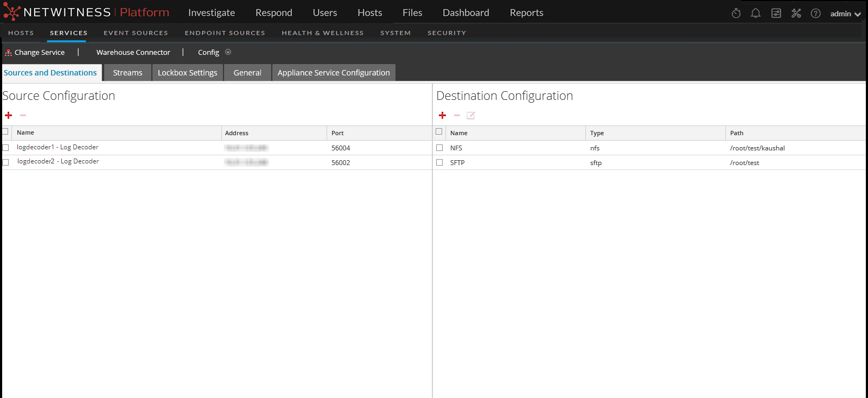868x398 pixels.
Task: Toggle select-all checkbox in Source Configuration header
Action: pos(5,131)
